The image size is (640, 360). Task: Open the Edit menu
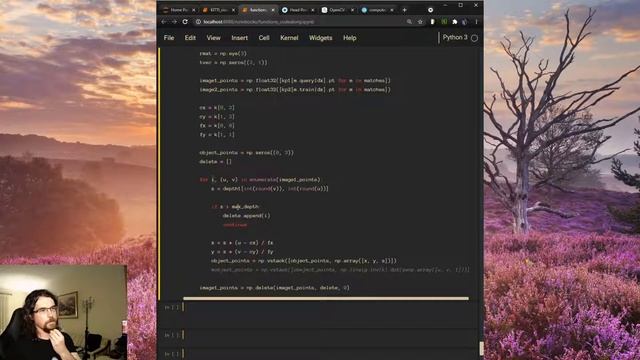point(190,38)
